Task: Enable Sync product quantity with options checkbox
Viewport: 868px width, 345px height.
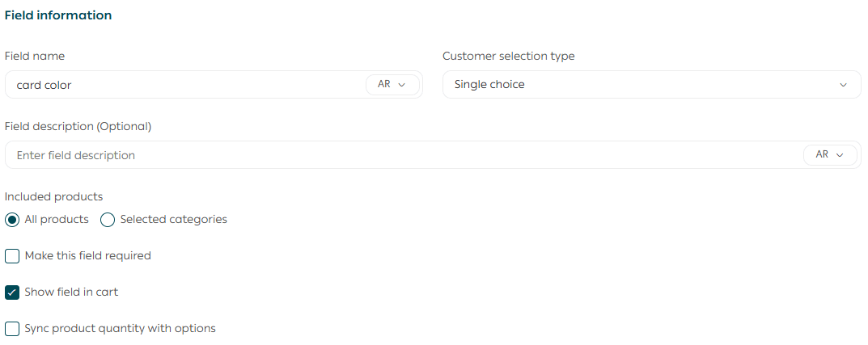Action: tap(12, 329)
